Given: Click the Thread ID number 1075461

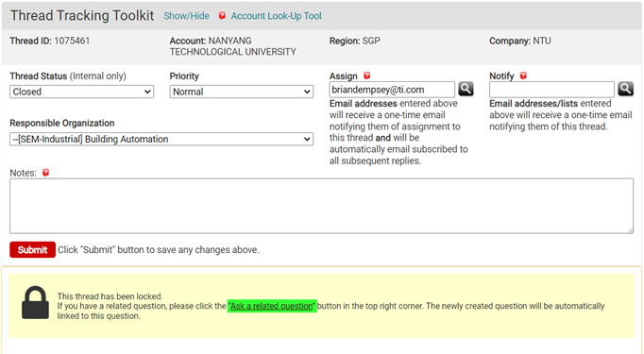Looking at the screenshot, I should [72, 41].
